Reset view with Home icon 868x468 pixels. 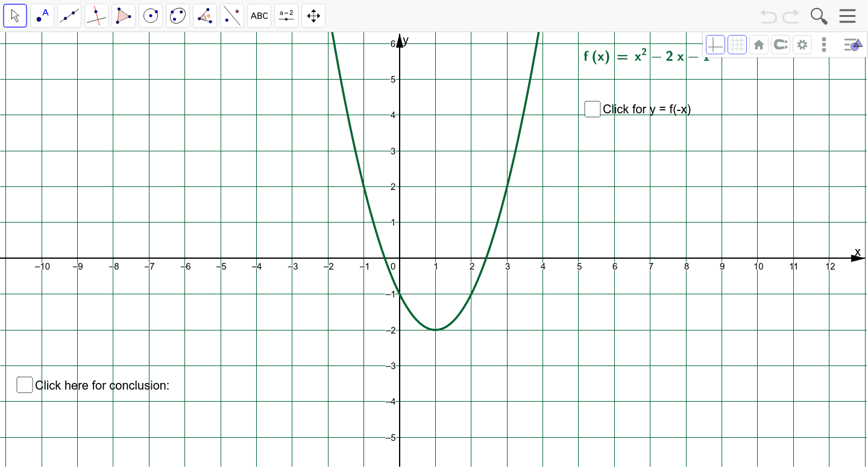(x=759, y=45)
